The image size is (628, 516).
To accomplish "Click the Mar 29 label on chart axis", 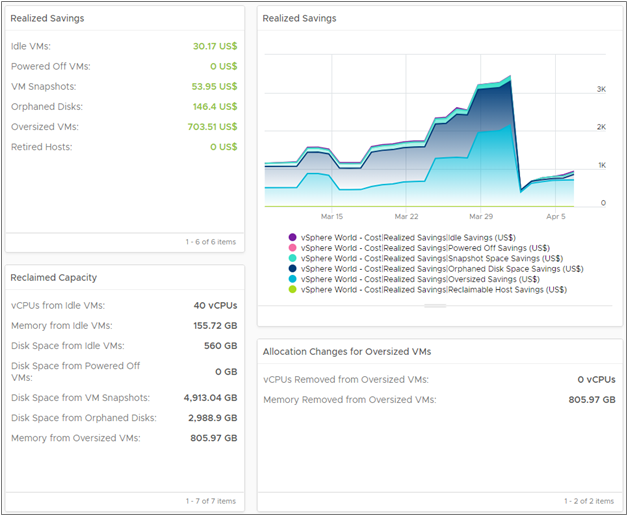I will 481,216.
